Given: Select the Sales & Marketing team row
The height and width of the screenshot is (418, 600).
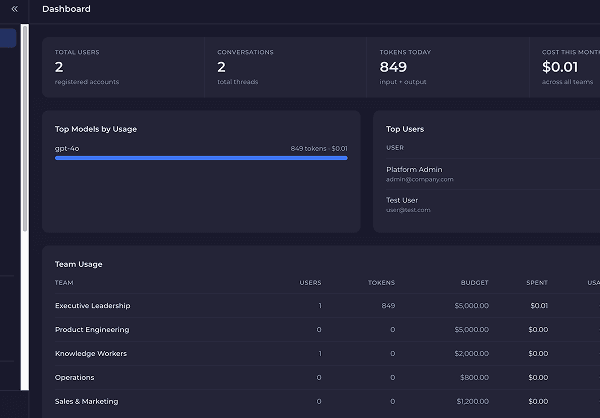Looking at the screenshot, I should point(327,401).
